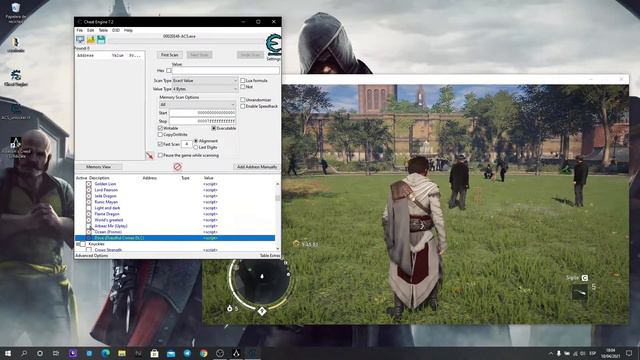The width and height of the screenshot is (640, 360).
Task: Click the Stop address field
Action: click(x=203, y=121)
